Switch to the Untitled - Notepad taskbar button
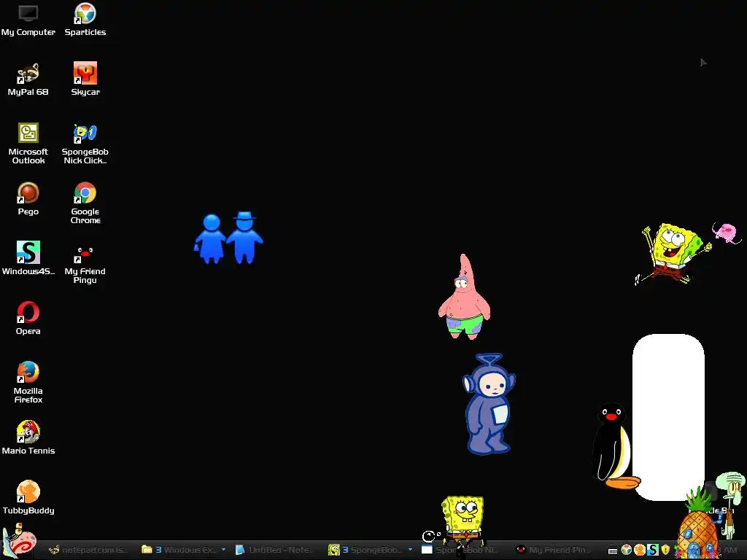Viewport: 747px width, 560px height. pyautogui.click(x=275, y=550)
